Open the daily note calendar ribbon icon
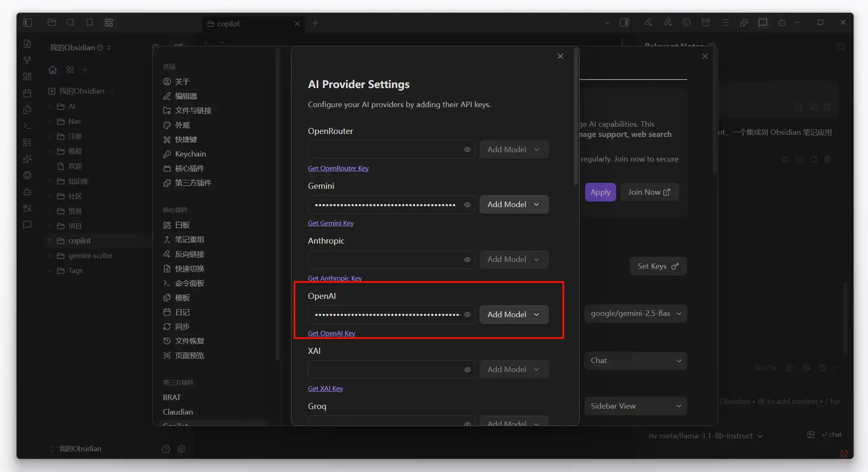868x472 pixels. click(x=27, y=93)
